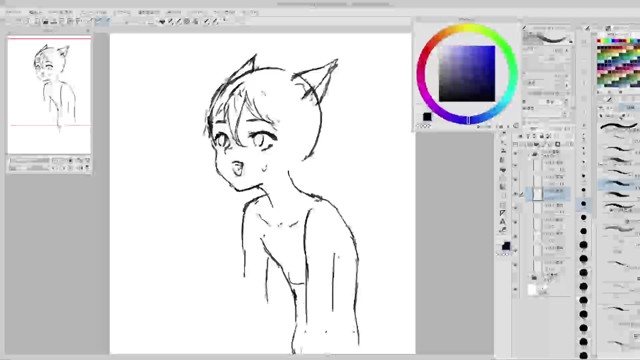Open the File menu in menu bar
Viewport: 640px width, 360px height.
[13, 12]
